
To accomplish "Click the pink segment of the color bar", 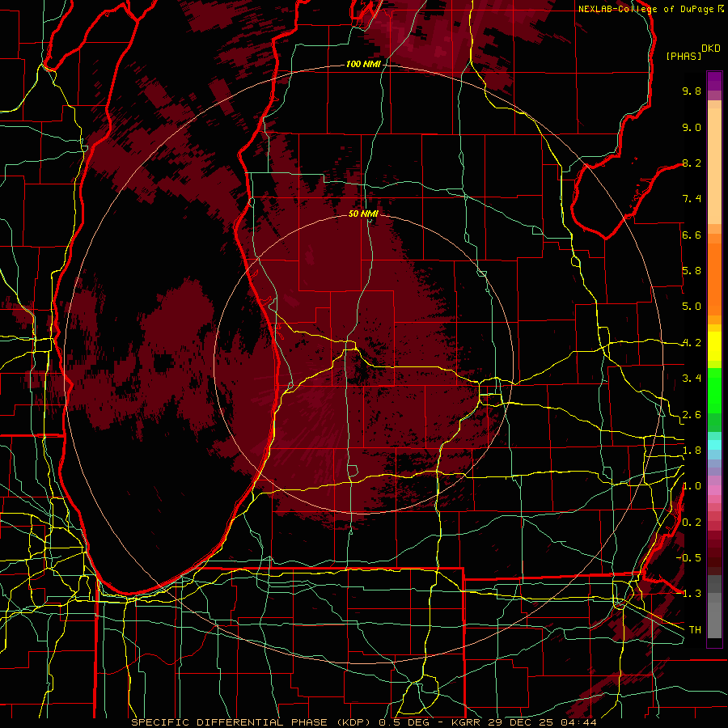I will tap(714, 490).
